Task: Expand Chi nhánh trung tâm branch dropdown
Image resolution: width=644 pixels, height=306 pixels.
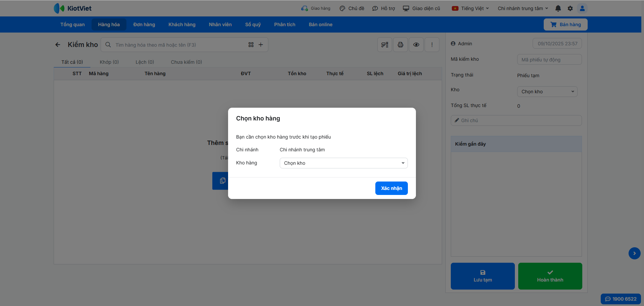Action: (523, 8)
